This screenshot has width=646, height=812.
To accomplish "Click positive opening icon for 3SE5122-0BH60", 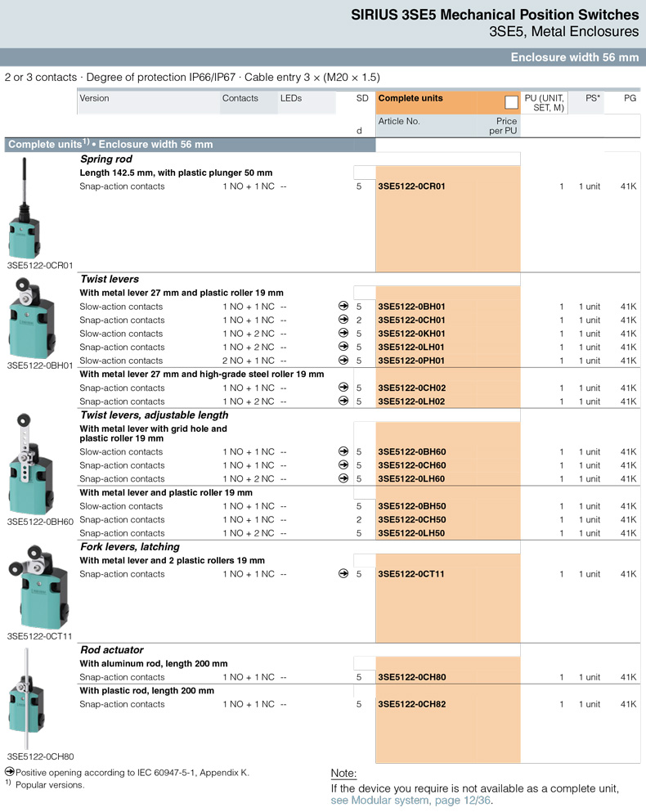I will tap(343, 452).
